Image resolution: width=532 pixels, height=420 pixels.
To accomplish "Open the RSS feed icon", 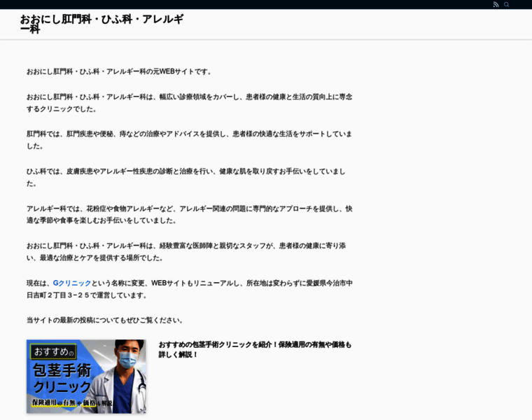I will pos(496,4).
